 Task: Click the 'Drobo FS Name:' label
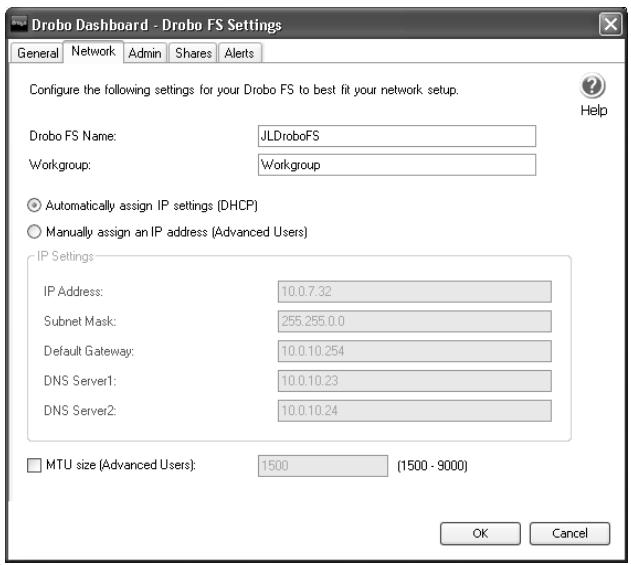[73, 136]
